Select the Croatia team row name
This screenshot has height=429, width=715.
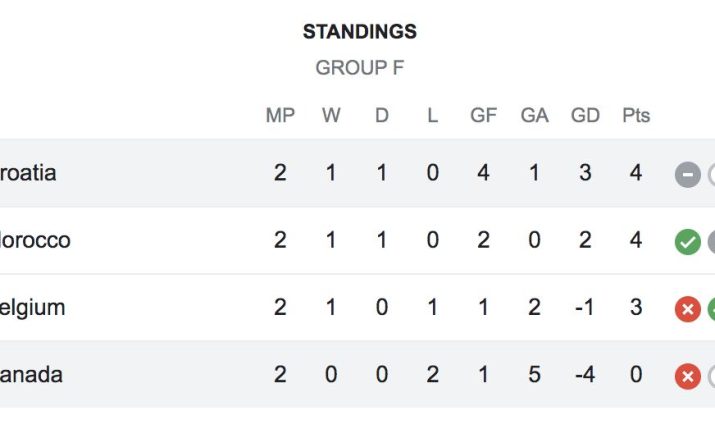click(28, 173)
